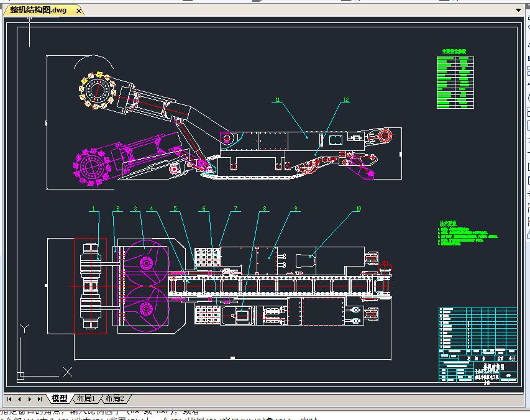Select the magenta lowered cutting drum
The image size is (530, 420).
pos(91,167)
